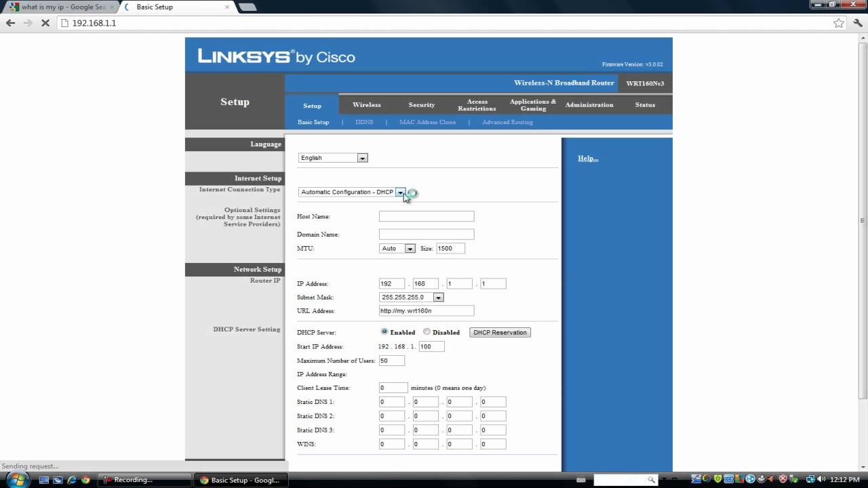Go to Advanced Routing link
Screen dimensions: 868x488
pos(507,122)
